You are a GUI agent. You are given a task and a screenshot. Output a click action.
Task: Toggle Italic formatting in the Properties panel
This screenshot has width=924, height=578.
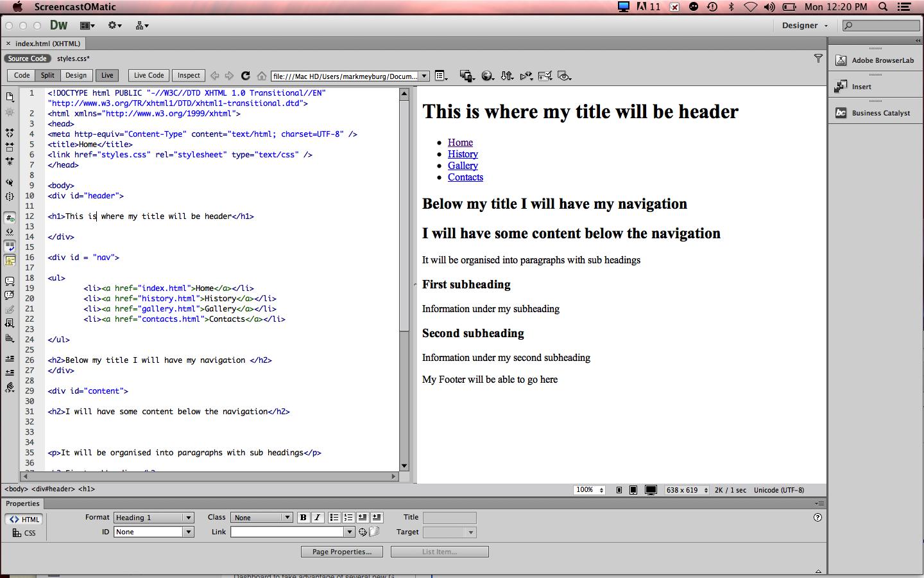coord(317,518)
